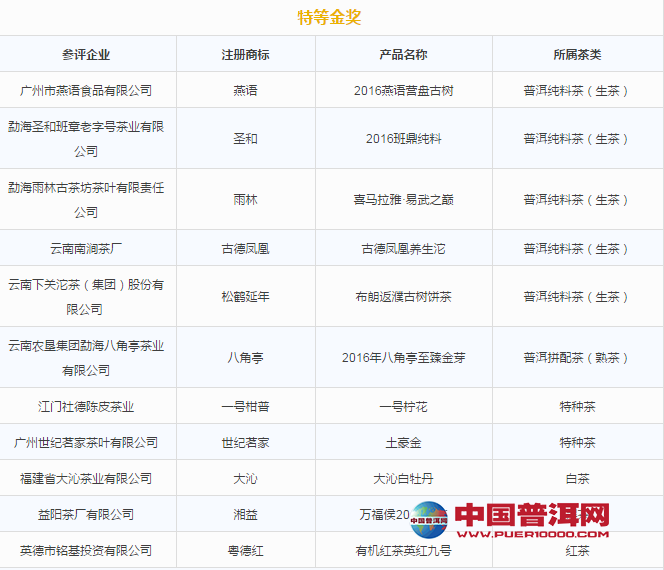The width and height of the screenshot is (664, 570).
Task: Select 2016班鼎纯料 product cell
Action: (404, 138)
